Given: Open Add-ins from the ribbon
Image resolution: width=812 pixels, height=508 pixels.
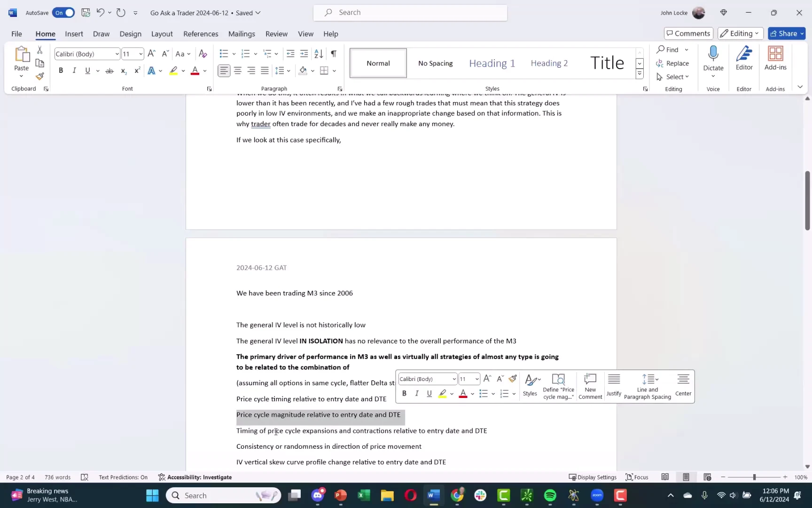Looking at the screenshot, I should point(775,58).
